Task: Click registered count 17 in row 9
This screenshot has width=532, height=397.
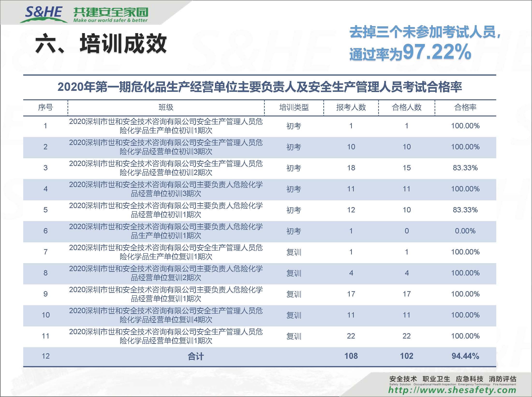Action: point(351,294)
